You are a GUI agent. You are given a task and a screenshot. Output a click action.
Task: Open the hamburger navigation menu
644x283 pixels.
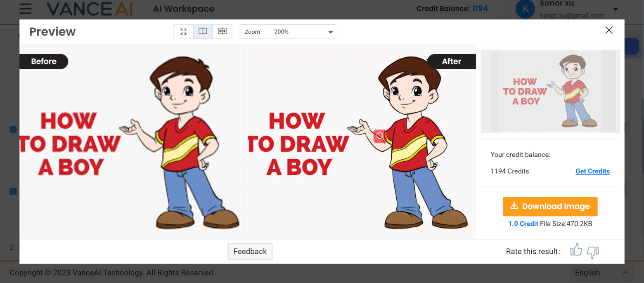[25, 9]
